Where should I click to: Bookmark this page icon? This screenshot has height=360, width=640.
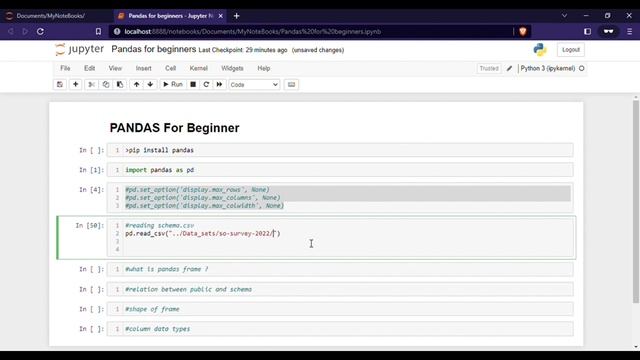[x=98, y=31]
